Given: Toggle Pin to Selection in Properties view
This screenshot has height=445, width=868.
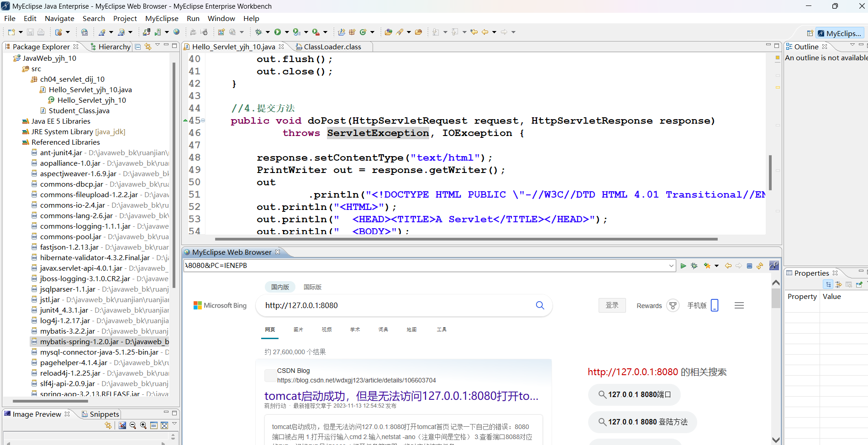Looking at the screenshot, I should pyautogui.click(x=859, y=284).
